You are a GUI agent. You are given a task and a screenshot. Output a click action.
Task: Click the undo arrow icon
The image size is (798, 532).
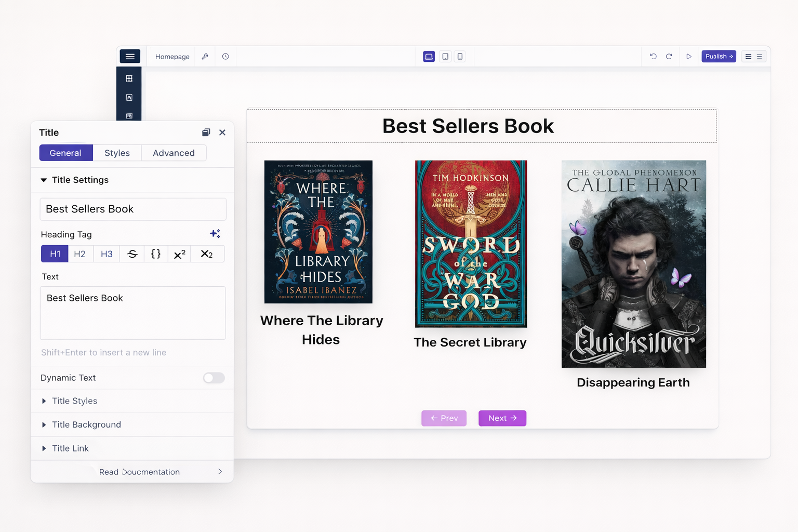653,57
